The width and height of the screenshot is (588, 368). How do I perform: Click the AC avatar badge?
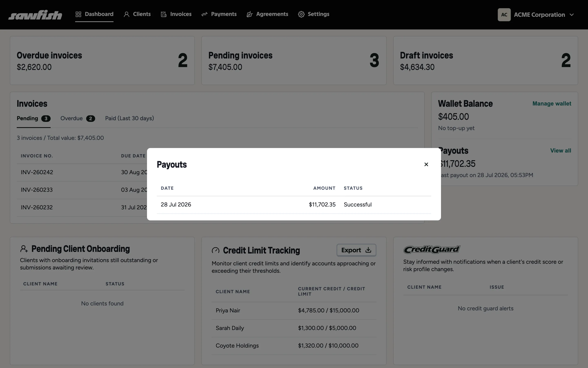pos(504,15)
